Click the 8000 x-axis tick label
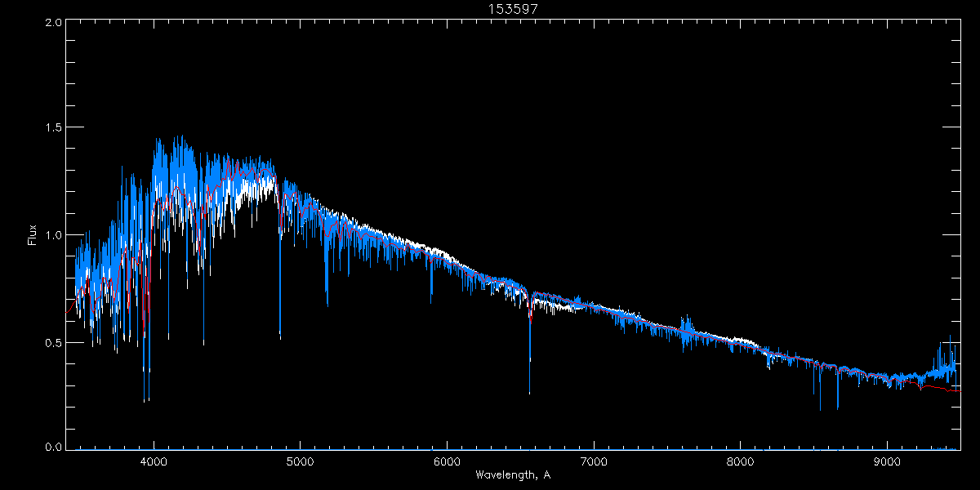The image size is (980, 490). (740, 461)
